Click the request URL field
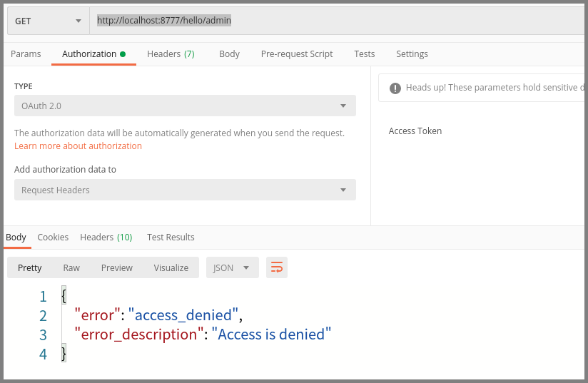Viewport: 588px width, 383px height. 337,21
